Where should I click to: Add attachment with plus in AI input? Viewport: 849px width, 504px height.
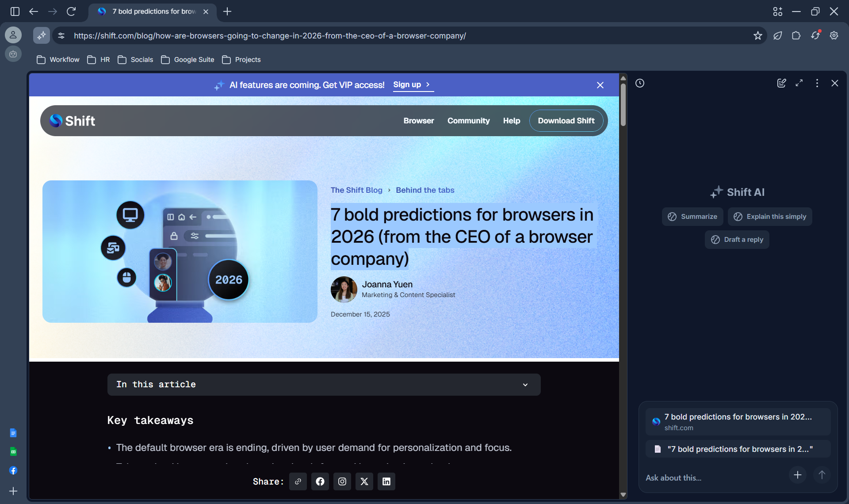[x=798, y=475]
